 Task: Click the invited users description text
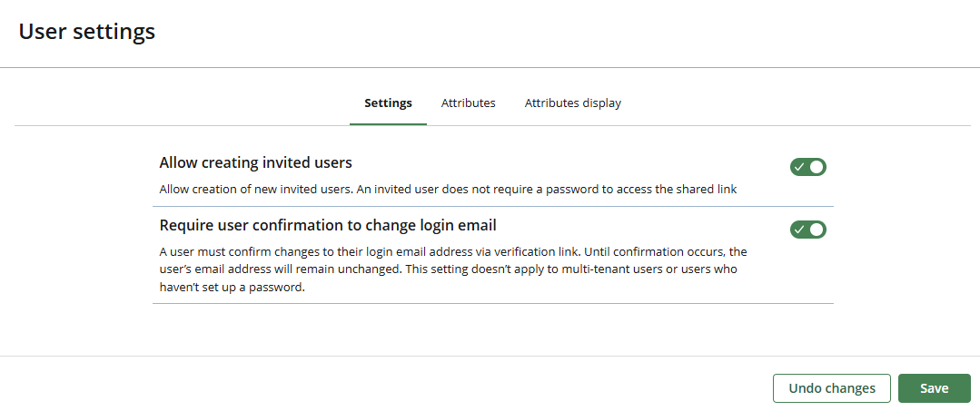pyautogui.click(x=448, y=190)
